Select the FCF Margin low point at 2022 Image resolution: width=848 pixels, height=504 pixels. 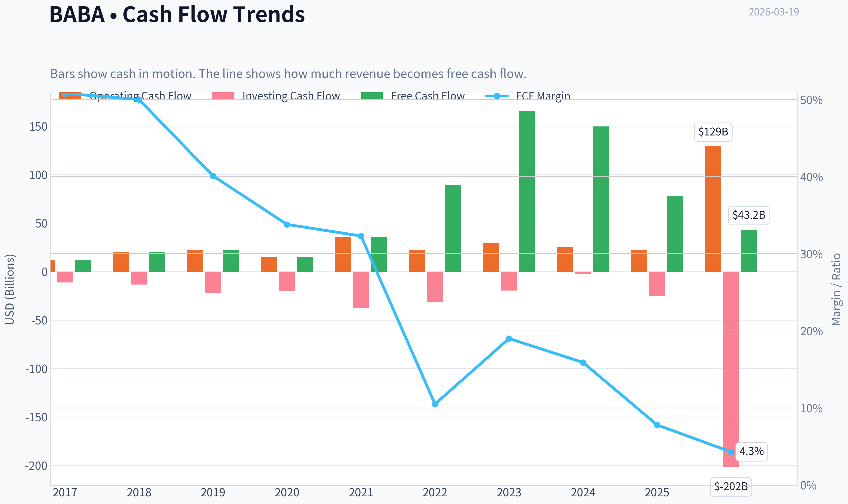pos(435,404)
